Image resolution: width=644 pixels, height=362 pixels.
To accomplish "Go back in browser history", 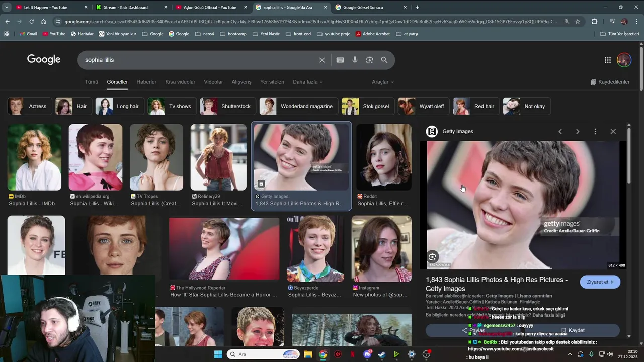I will (7, 22).
